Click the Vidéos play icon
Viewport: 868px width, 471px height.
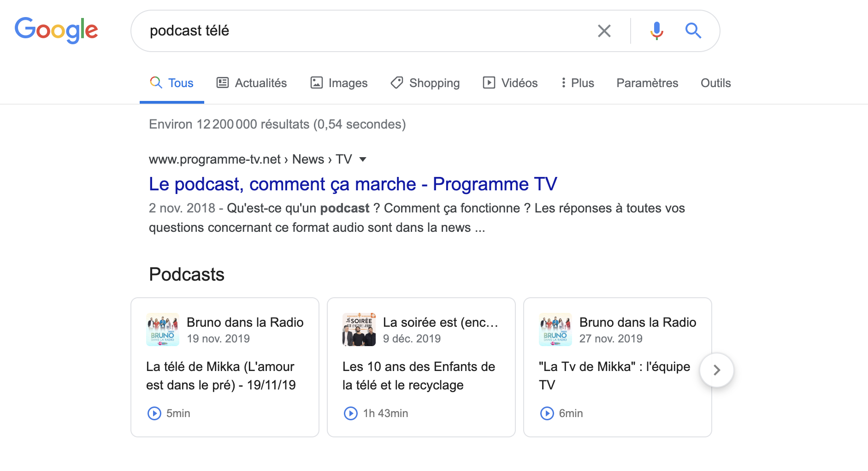coord(490,82)
